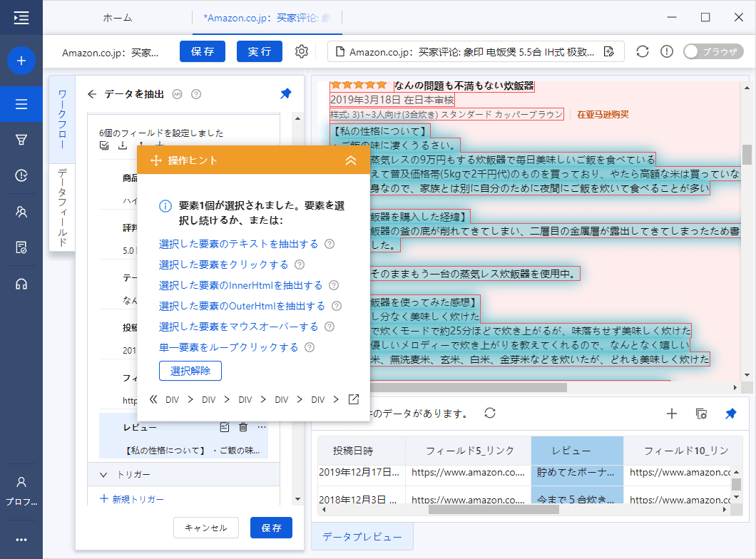Reload the page with refresh icon
The height and width of the screenshot is (559, 756).
(642, 51)
